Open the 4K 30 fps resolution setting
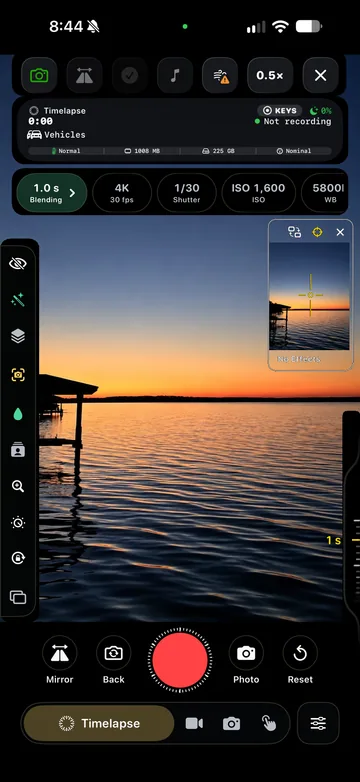This screenshot has width=360, height=782. pyautogui.click(x=122, y=193)
